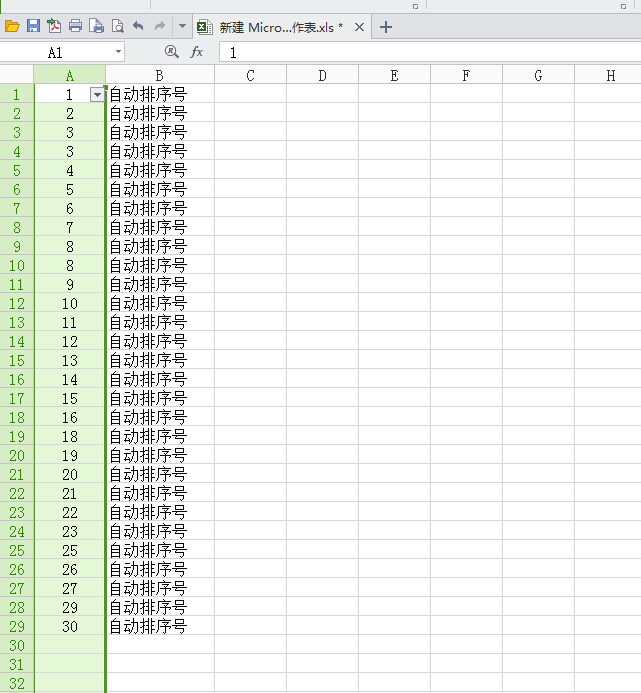The width and height of the screenshot is (641, 693).
Task: Open the insert function fx button
Action: pos(197,52)
